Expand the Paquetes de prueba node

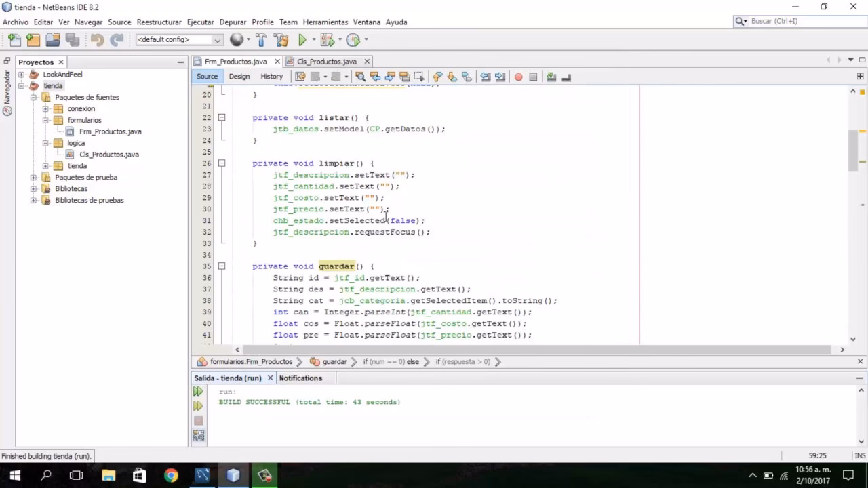(x=33, y=178)
